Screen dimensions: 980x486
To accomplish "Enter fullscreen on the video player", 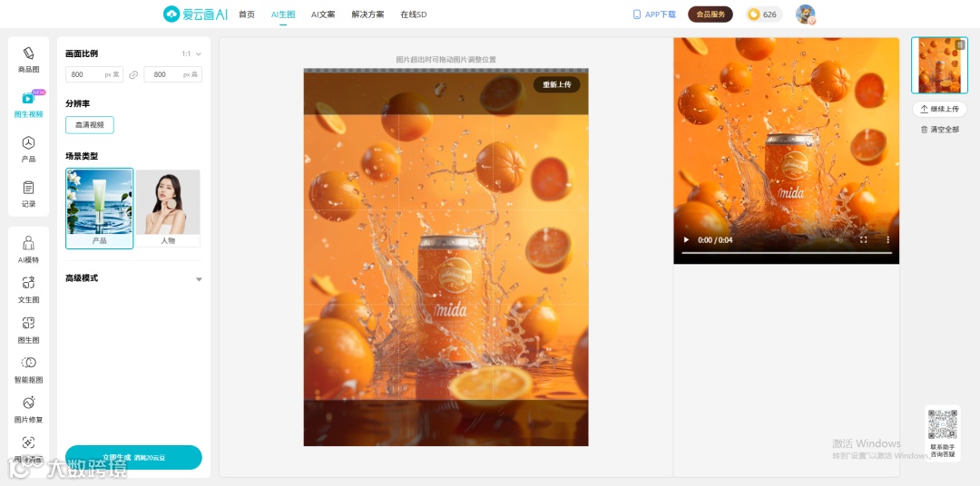I will click(864, 240).
